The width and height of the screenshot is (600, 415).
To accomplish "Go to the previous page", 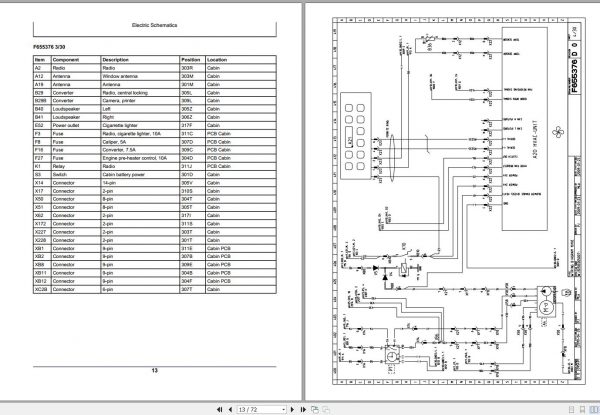I will click(x=230, y=409).
